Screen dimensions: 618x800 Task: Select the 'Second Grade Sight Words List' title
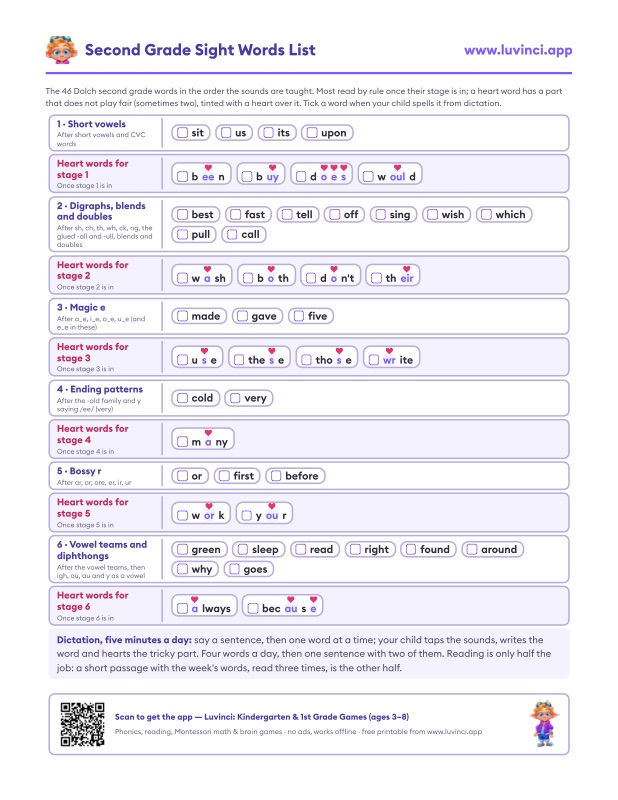[200, 49]
